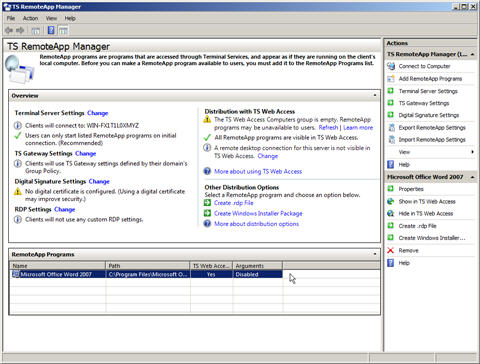Click the blue Help toolbar icon

(x=51, y=30)
